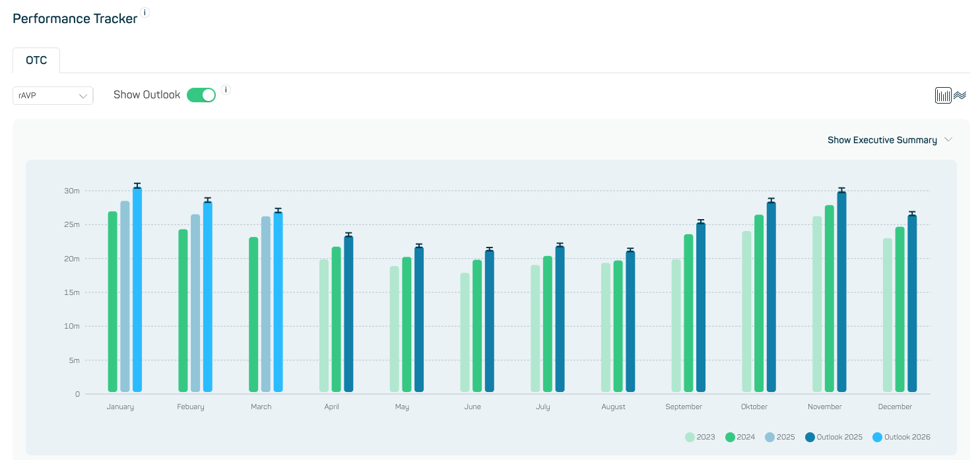Toggle 2024 series in legend
The width and height of the screenshot is (980, 460).
pyautogui.click(x=740, y=437)
